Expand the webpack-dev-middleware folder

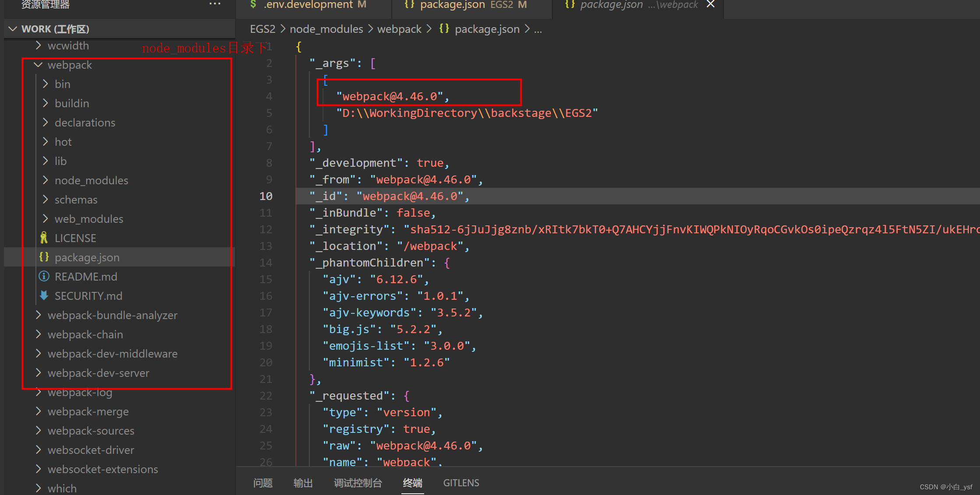click(x=39, y=353)
